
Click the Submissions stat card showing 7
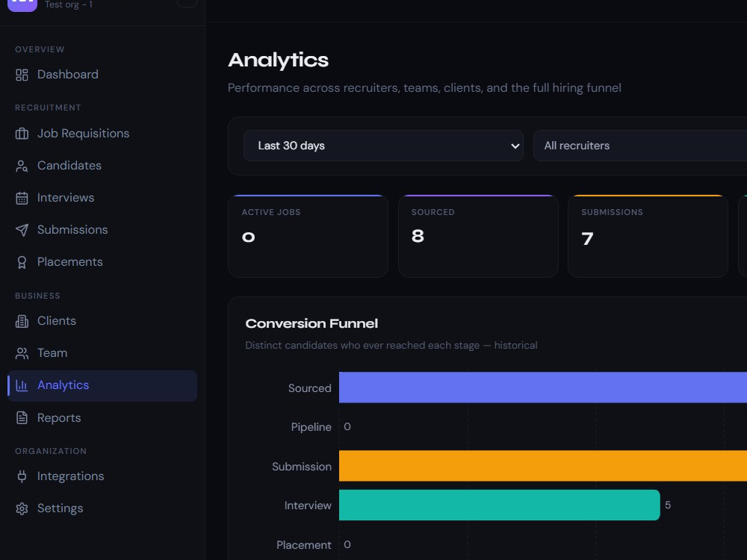(x=648, y=236)
